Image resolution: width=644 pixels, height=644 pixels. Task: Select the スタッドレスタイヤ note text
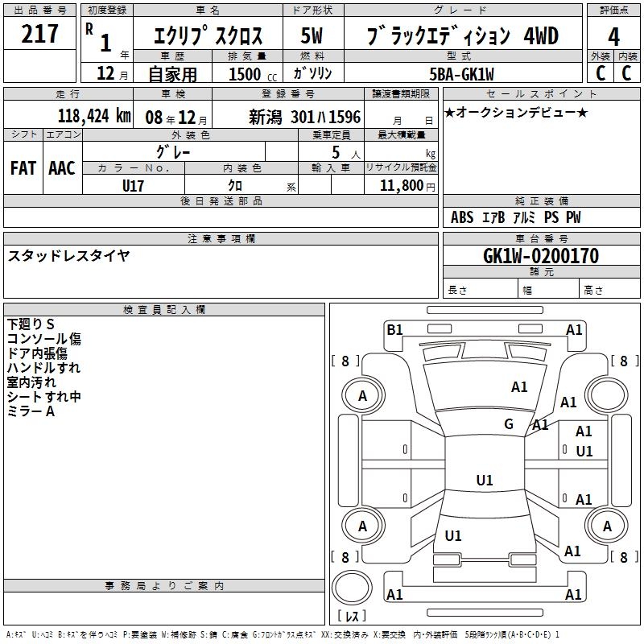click(x=68, y=255)
